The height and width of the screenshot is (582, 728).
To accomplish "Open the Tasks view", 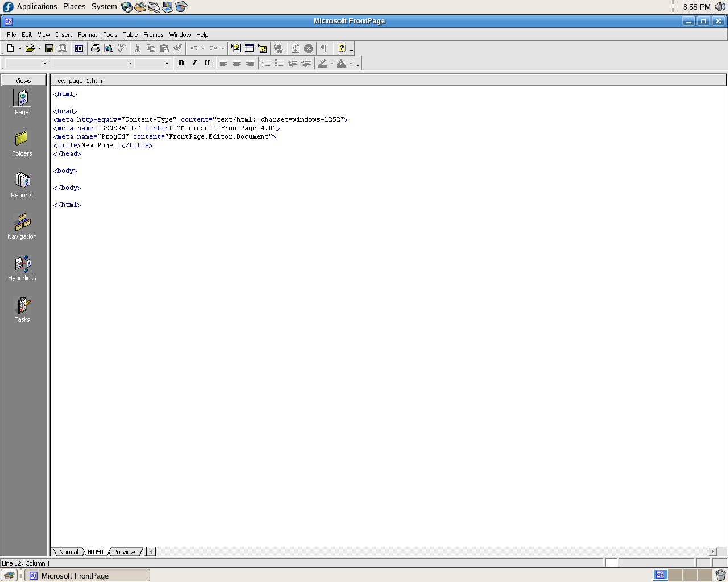I will [x=22, y=309].
